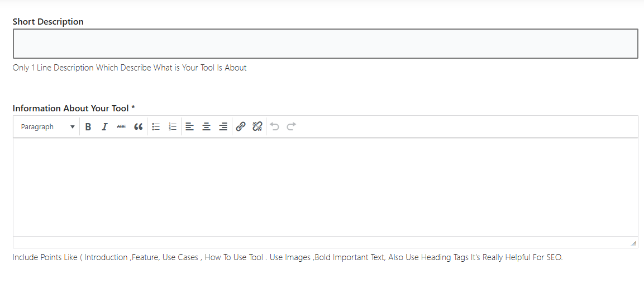The image size is (644, 287).
Task: Click the Information About Your Tool label
Action: [x=74, y=108]
